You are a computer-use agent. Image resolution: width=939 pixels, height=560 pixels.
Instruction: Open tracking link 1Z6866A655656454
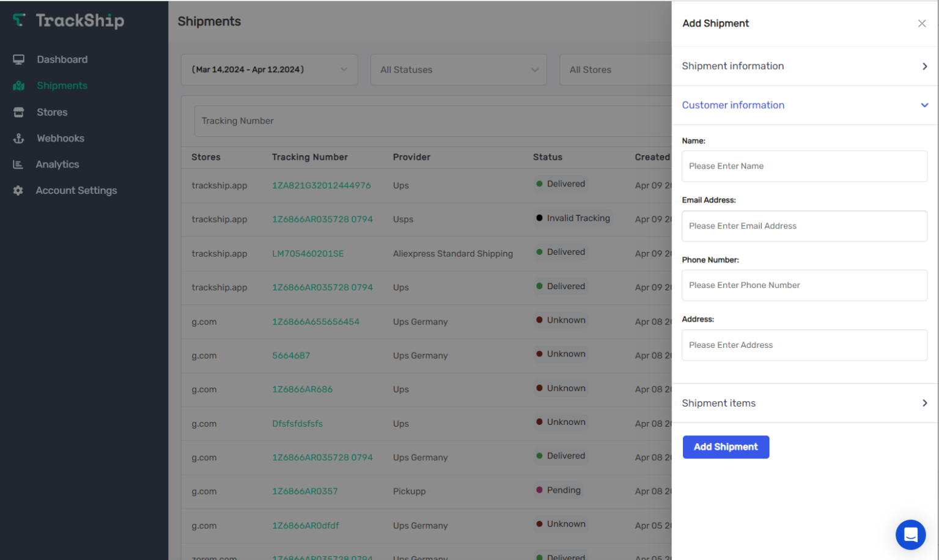pyautogui.click(x=316, y=322)
